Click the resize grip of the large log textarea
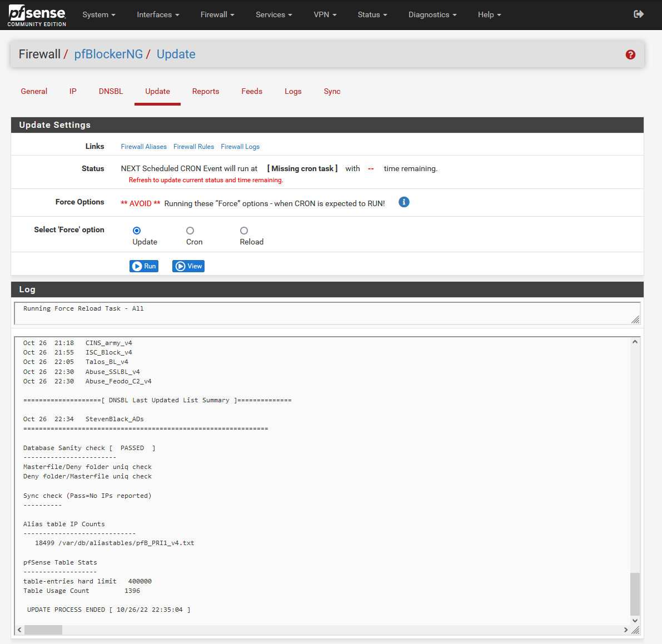Image resolution: width=662 pixels, height=644 pixels. click(x=635, y=630)
